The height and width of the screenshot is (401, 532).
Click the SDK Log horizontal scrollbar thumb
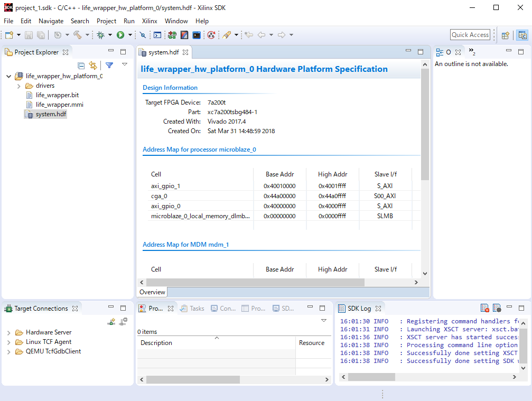[x=371, y=377]
